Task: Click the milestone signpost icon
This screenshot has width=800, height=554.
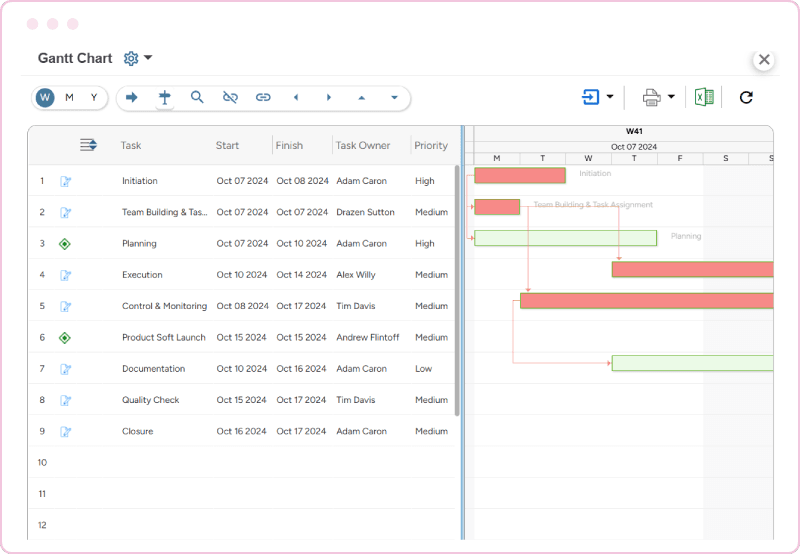Action: pyautogui.click(x=165, y=97)
